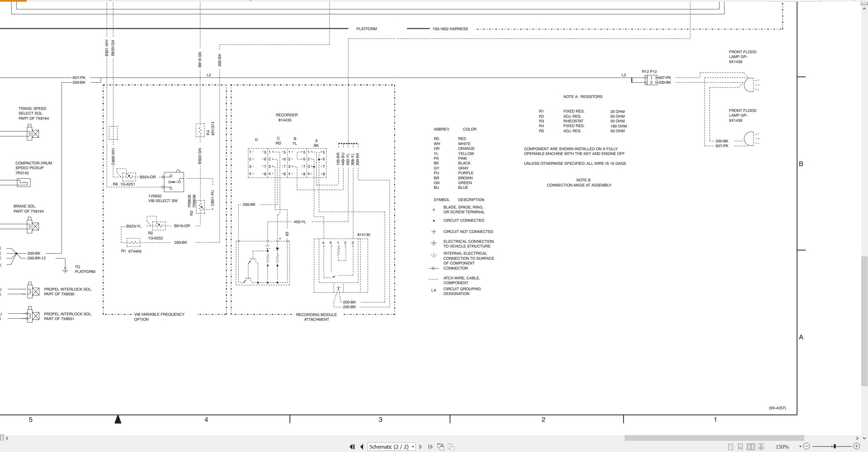Click the VIB VARIABLE FREQUENCY OPTION label

point(159,317)
